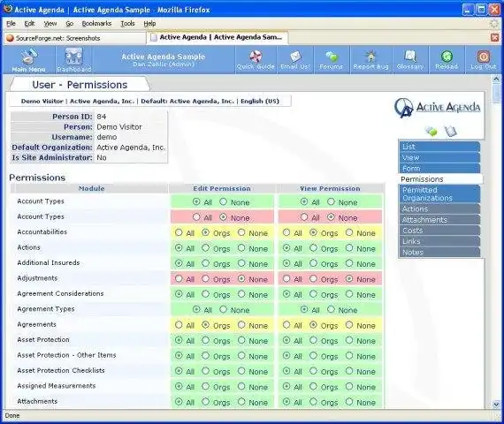Click the Active Agenda logo

coord(437,108)
